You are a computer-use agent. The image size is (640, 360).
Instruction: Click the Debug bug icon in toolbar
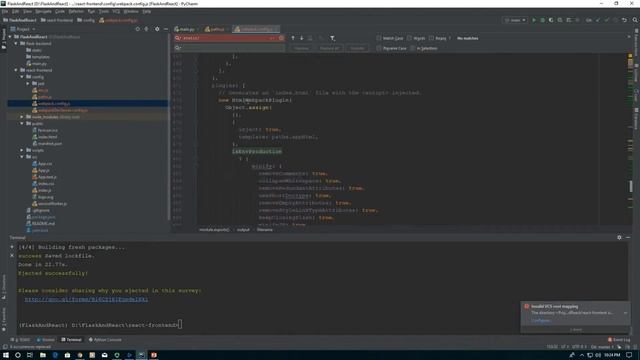tap(542, 20)
